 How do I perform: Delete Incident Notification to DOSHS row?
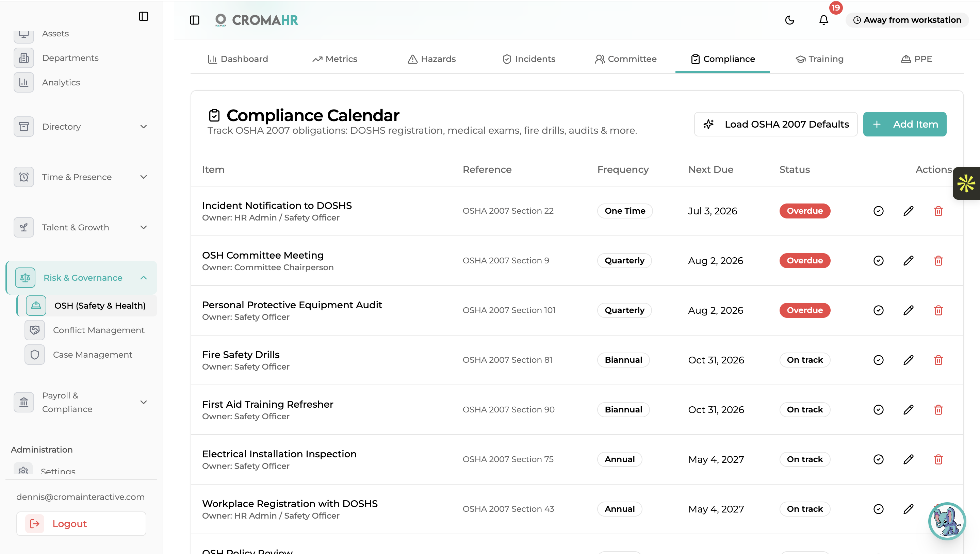click(x=938, y=211)
